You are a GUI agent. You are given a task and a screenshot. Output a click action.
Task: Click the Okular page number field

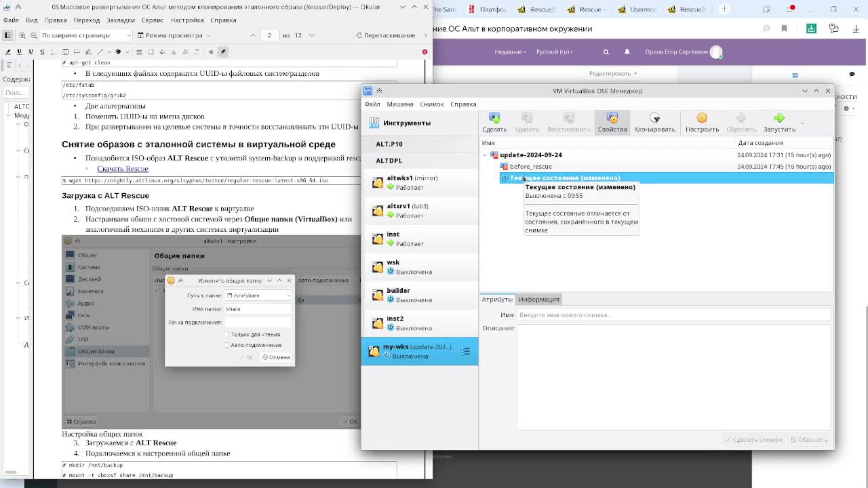pos(269,35)
